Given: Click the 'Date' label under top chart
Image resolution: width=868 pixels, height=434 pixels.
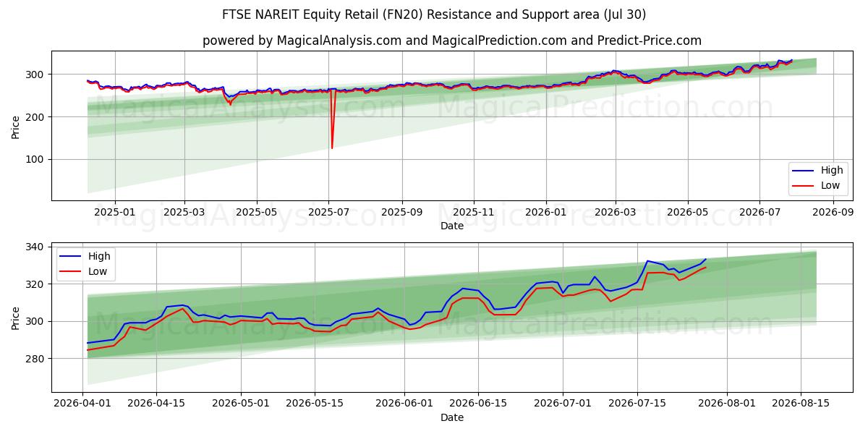Looking at the screenshot, I should point(452,226).
